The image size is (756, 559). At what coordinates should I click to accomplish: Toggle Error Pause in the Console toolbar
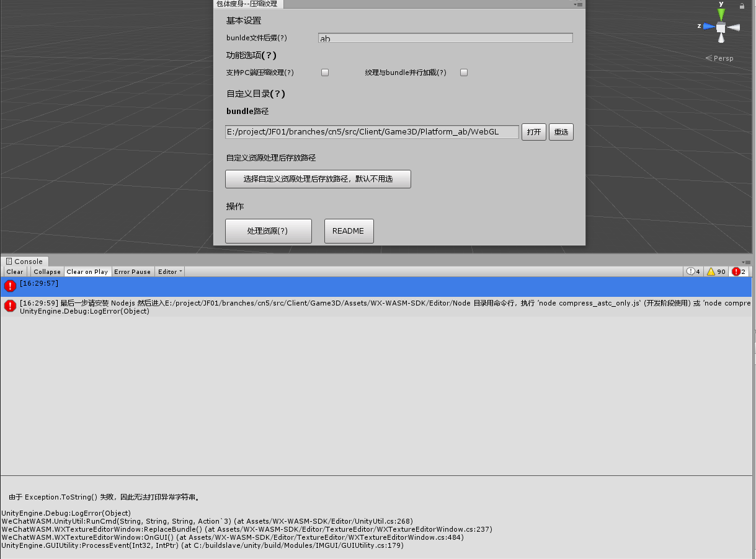point(132,271)
